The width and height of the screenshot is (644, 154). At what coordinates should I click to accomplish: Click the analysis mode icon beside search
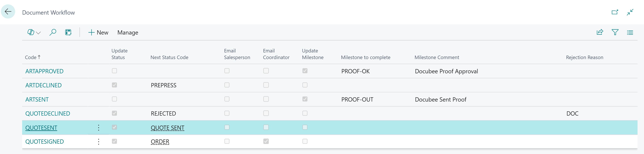click(x=68, y=32)
